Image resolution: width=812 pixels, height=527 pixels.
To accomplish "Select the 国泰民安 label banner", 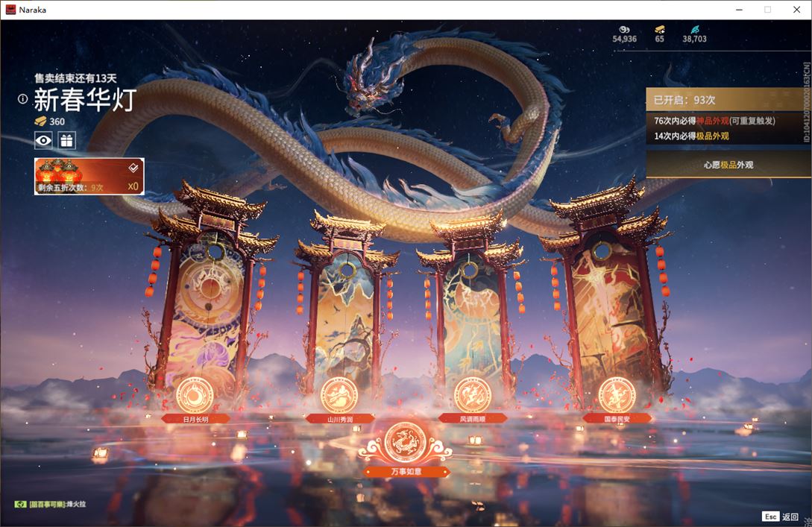I will point(617,418).
